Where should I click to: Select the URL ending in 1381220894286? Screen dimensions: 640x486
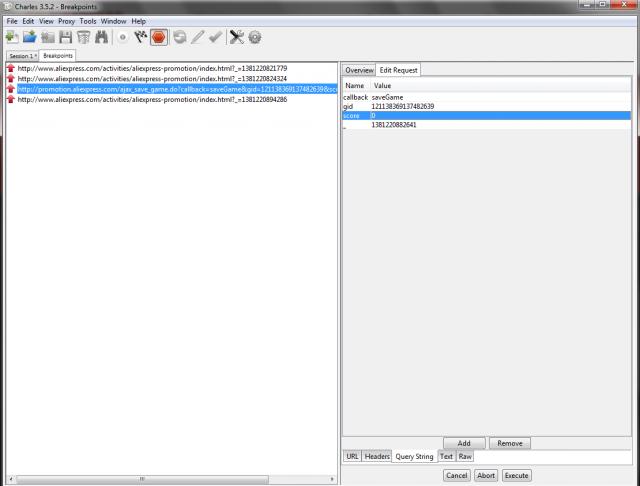coord(152,99)
